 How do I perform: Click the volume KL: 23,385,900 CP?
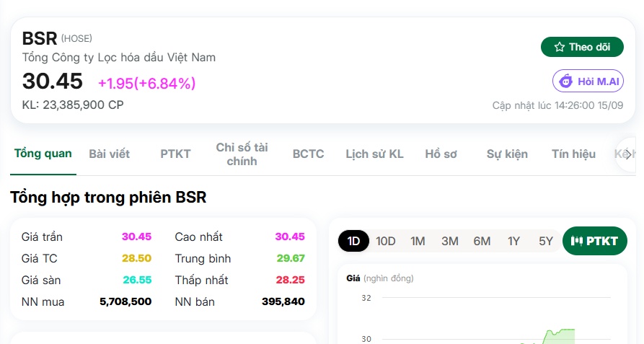(x=73, y=105)
